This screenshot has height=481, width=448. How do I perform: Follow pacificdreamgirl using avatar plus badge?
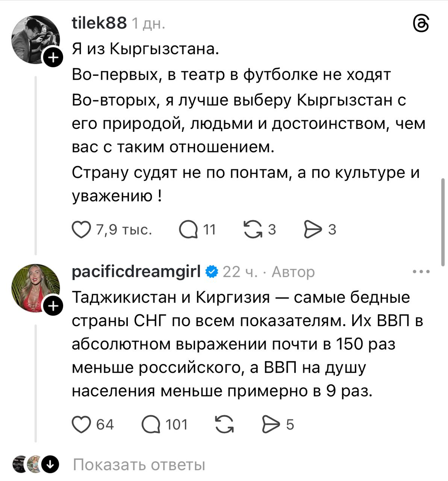coord(53,306)
